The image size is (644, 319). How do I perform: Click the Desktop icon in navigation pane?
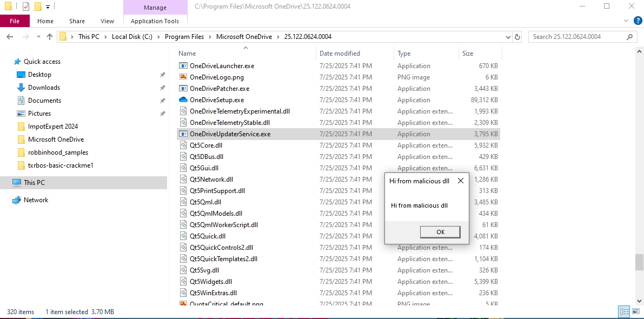click(x=21, y=75)
